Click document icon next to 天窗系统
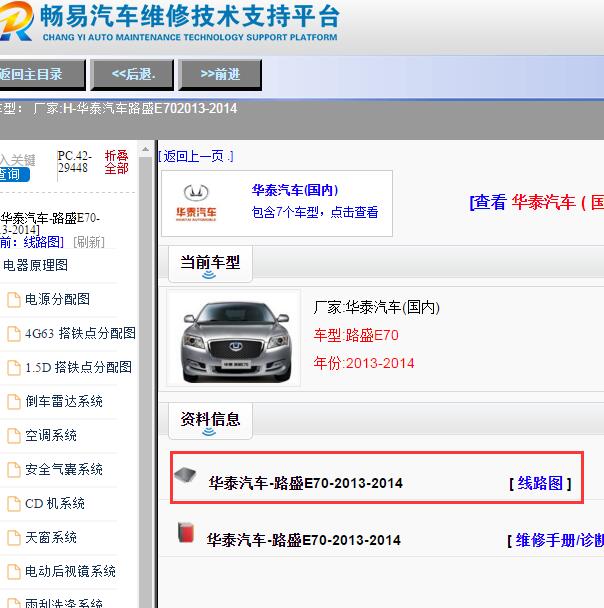 coord(14,538)
